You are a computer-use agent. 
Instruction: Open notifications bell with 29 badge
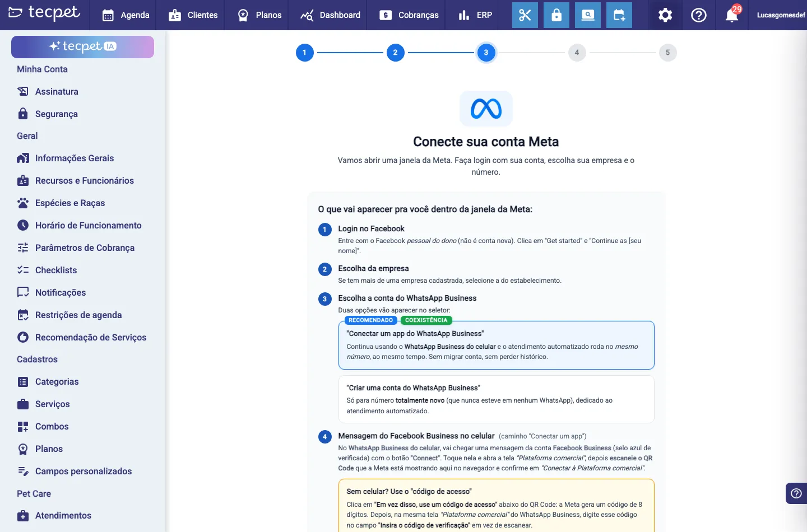[x=732, y=14]
